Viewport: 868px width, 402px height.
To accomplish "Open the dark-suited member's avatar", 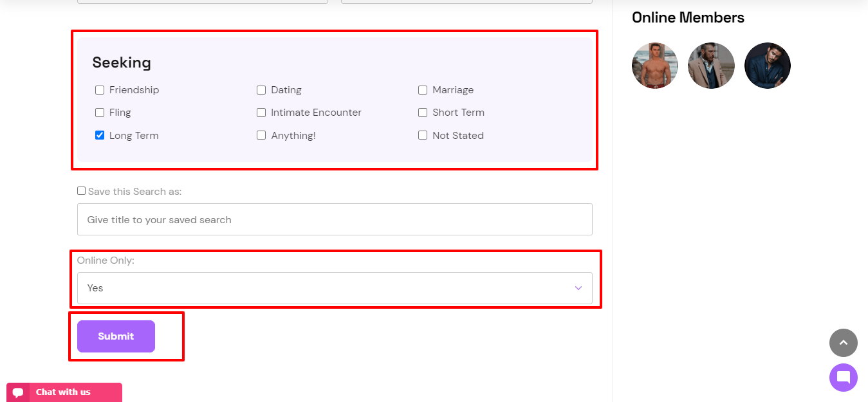I will click(768, 66).
